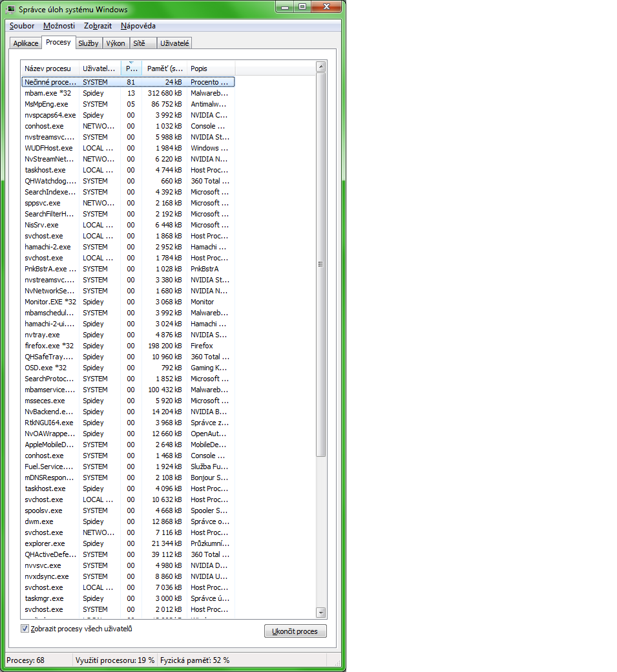Switch to the Výkon tab
Screen dimensions: 617x672
coord(116,43)
